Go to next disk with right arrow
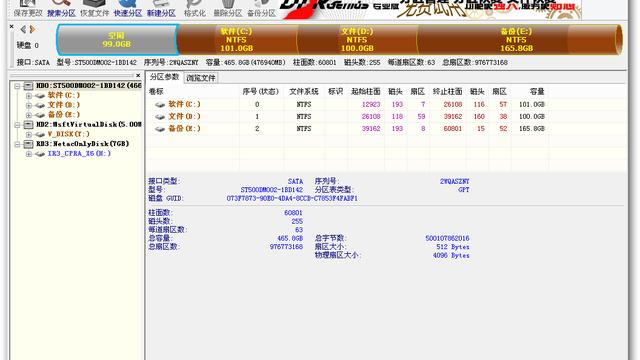 tap(32, 29)
